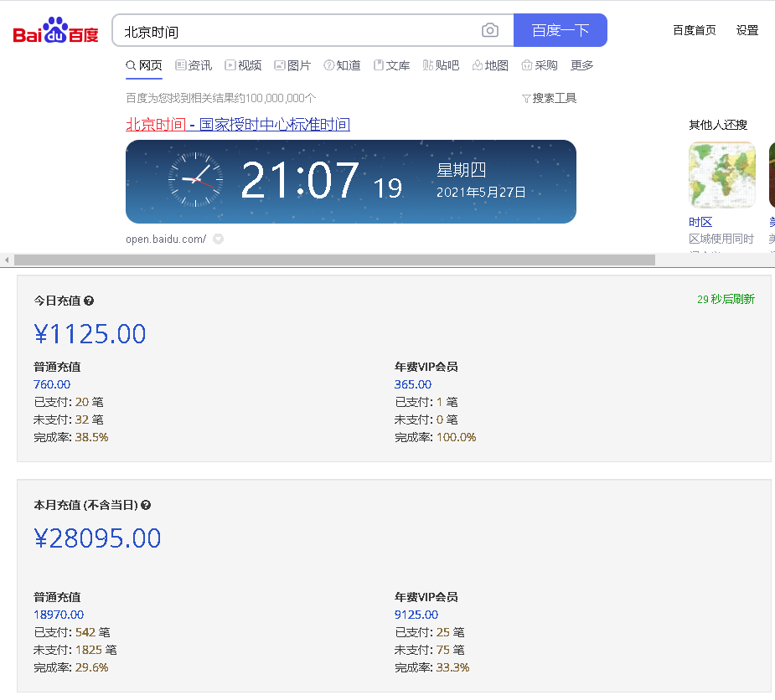Click 完成率: 100.0% text
The image size is (775, 700).
coord(435,437)
